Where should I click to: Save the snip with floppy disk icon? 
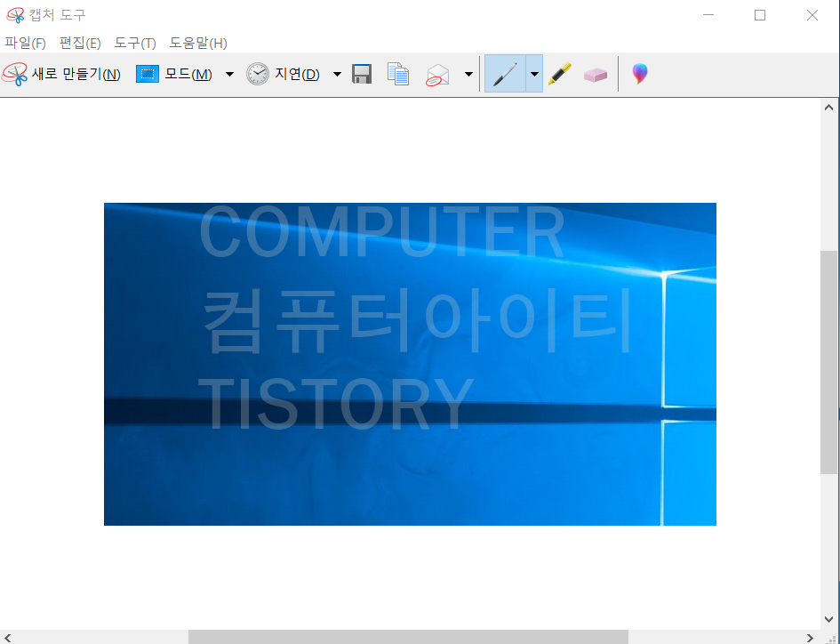(362, 74)
